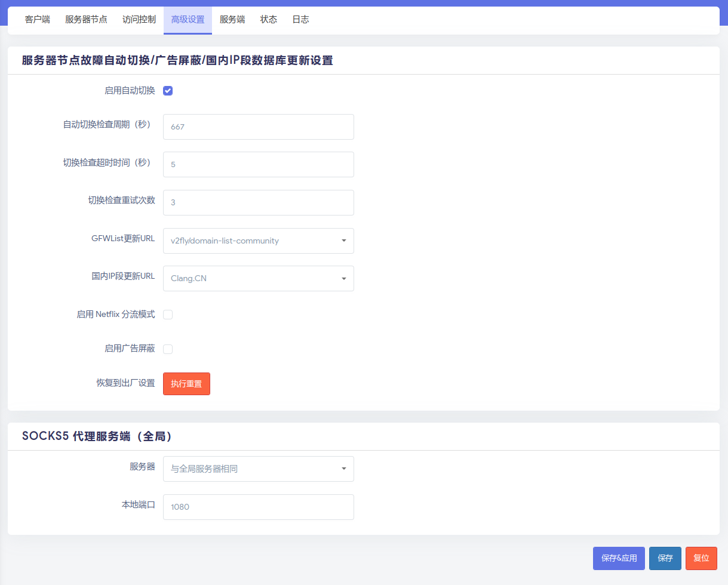This screenshot has width=728, height=585.
Task: Click the 执行重置 button
Action: point(186,384)
